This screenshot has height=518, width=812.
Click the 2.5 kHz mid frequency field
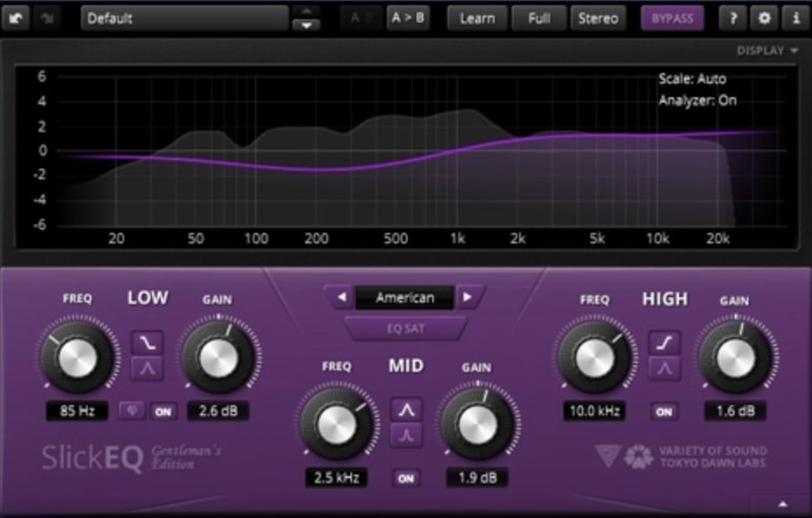point(336,478)
